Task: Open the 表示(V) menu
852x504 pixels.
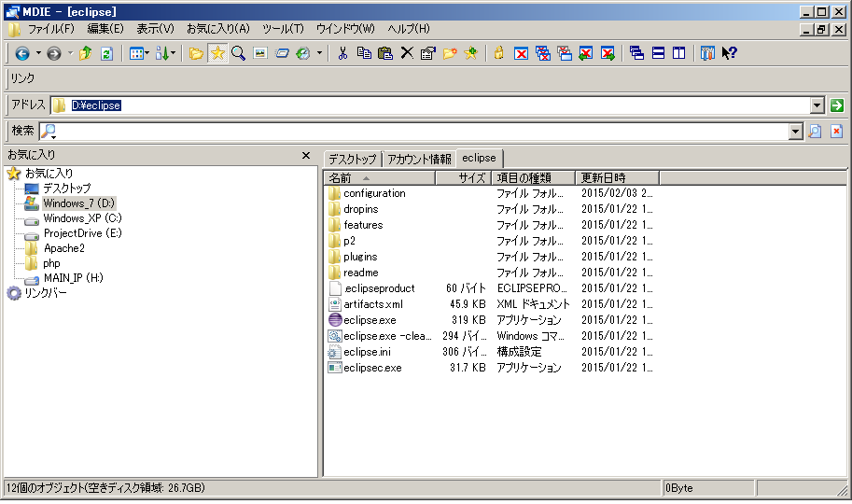Action: pos(155,29)
